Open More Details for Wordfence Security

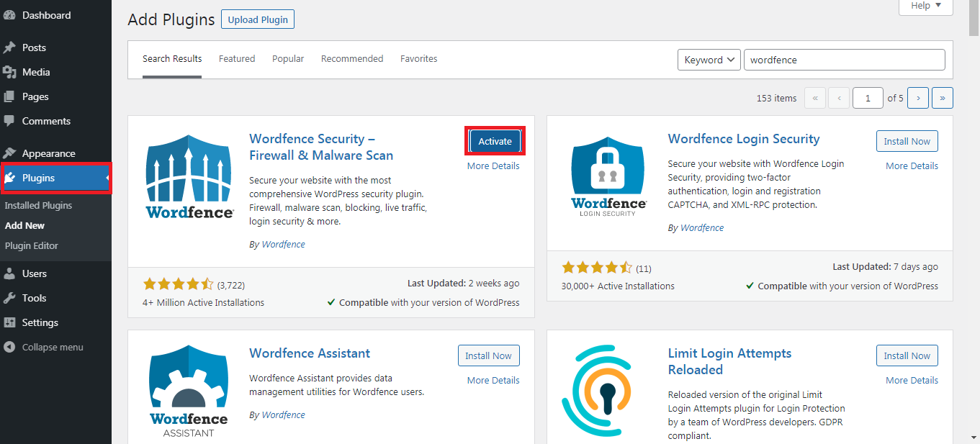493,166
